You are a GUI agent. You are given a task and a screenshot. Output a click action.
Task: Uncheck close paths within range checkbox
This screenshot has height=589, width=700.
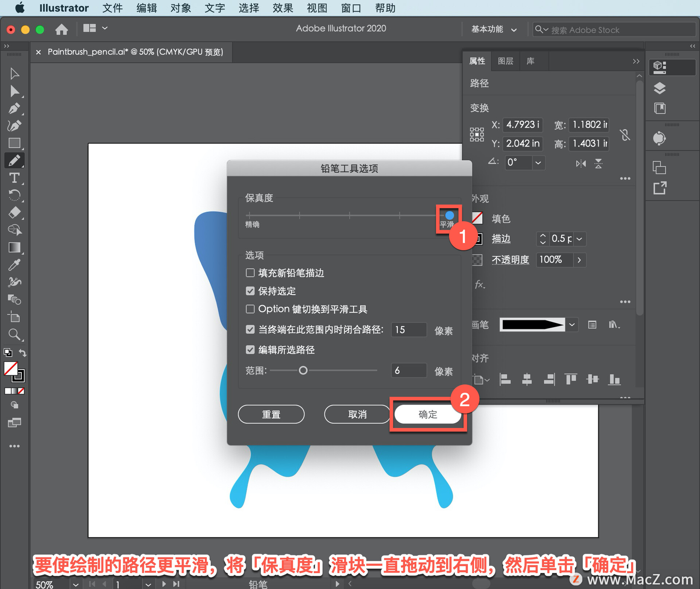coord(250,329)
